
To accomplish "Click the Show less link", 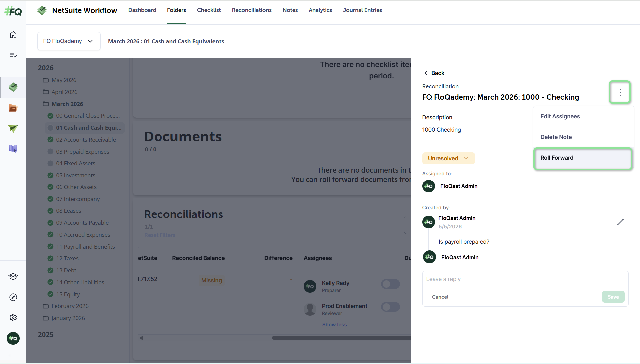I will click(334, 325).
